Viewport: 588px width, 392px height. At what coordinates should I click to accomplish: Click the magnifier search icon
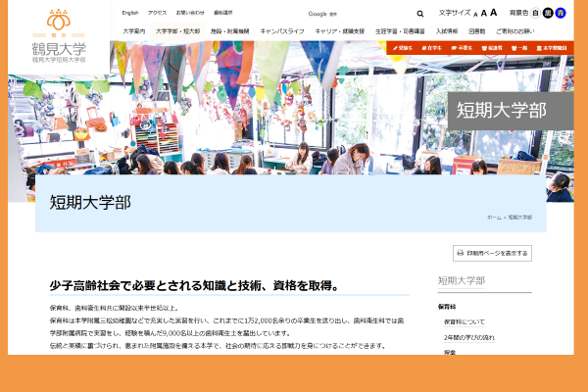(x=420, y=14)
